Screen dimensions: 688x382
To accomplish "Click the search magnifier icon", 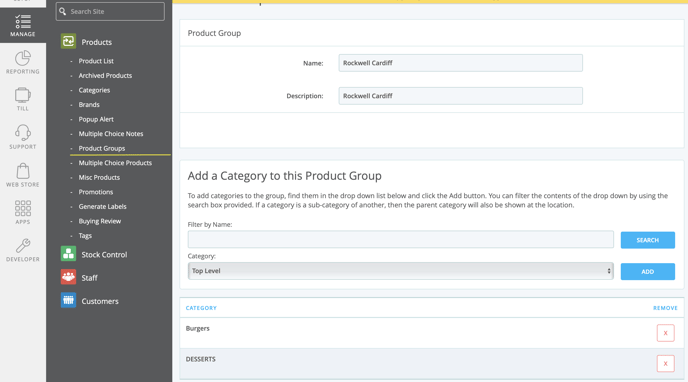I will [63, 11].
